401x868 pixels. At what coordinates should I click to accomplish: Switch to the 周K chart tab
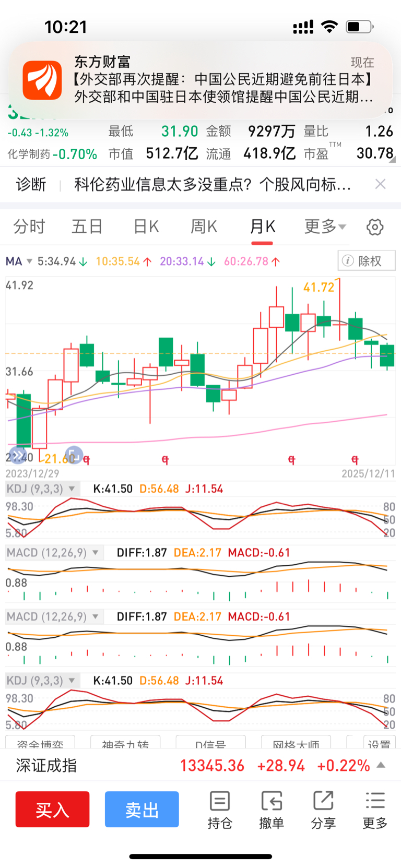(204, 227)
